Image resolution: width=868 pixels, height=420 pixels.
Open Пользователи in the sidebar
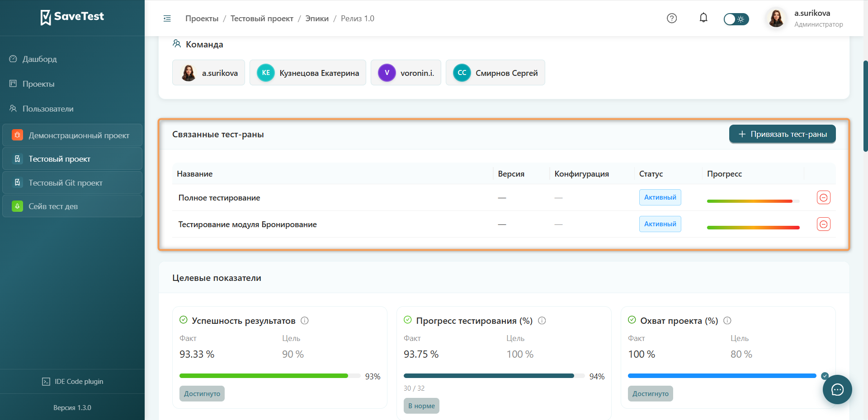48,109
